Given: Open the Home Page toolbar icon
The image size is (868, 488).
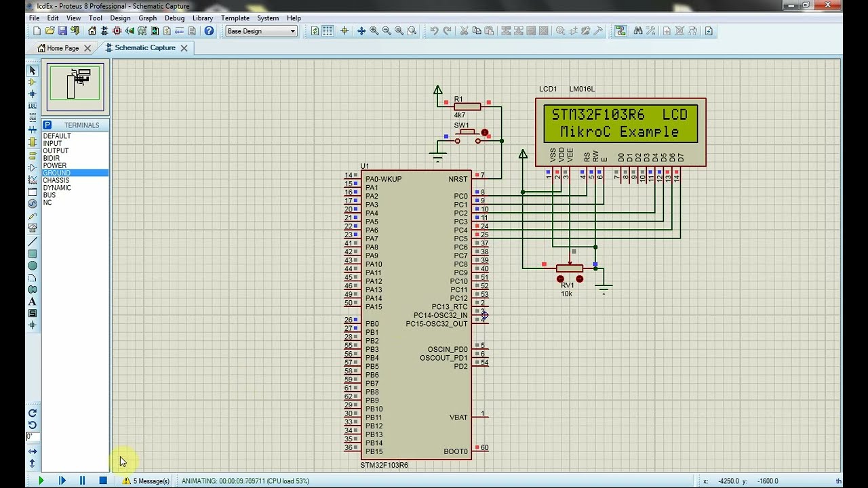Looking at the screenshot, I should (x=92, y=31).
